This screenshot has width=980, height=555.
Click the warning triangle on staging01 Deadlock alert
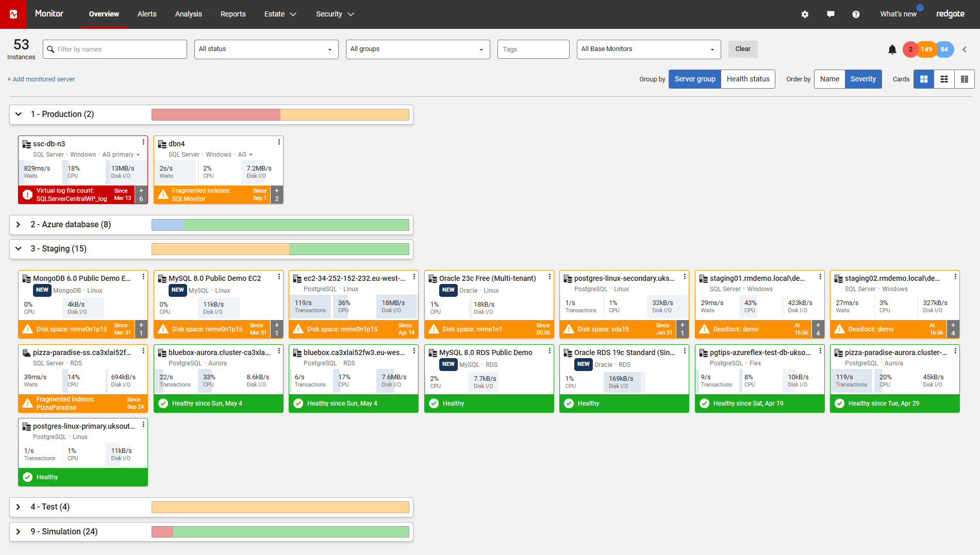pos(704,329)
